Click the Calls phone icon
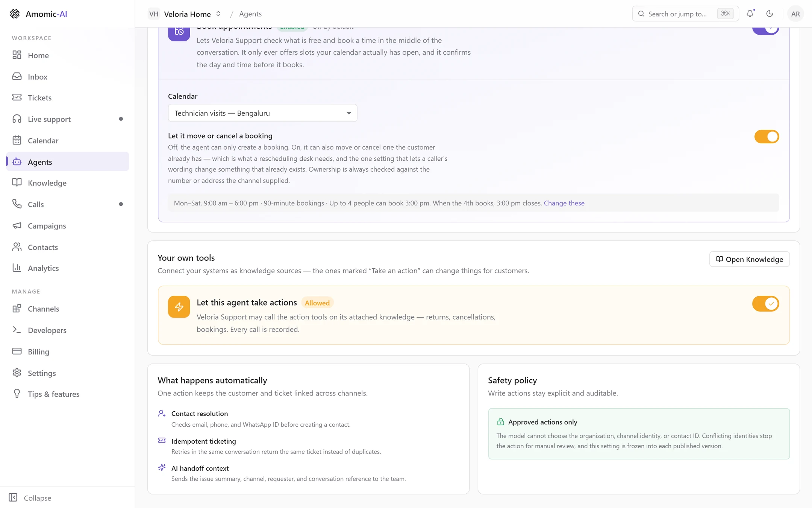812x508 pixels. pos(17,204)
